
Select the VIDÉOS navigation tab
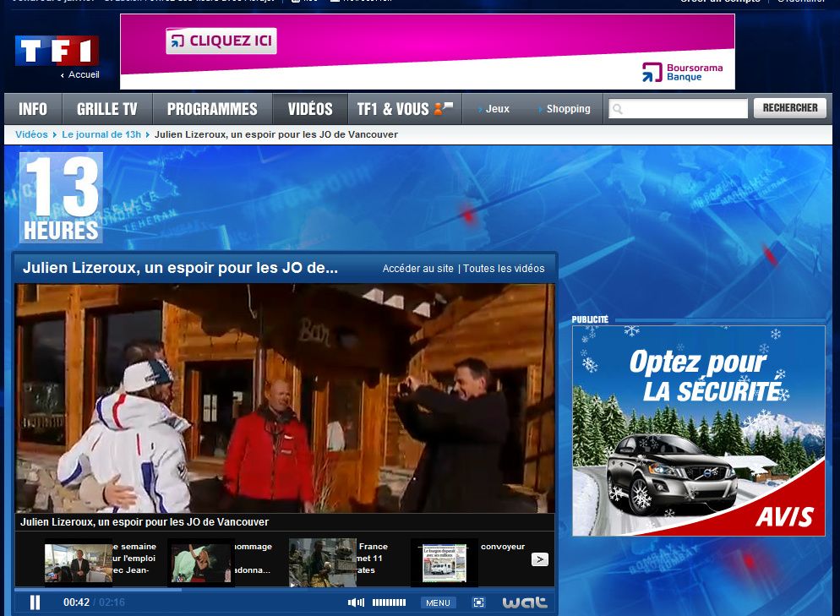click(310, 109)
